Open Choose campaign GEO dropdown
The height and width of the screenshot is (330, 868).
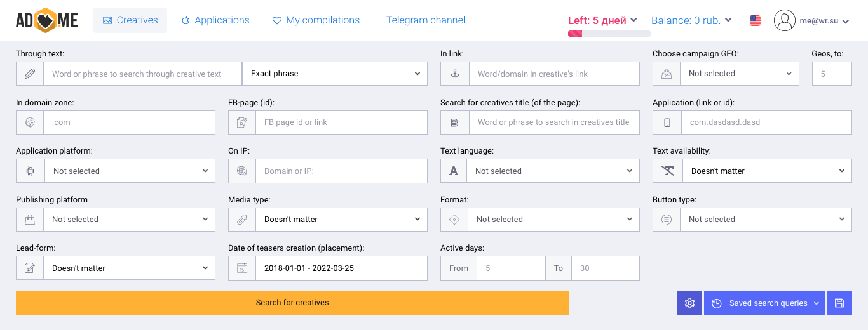pyautogui.click(x=739, y=74)
